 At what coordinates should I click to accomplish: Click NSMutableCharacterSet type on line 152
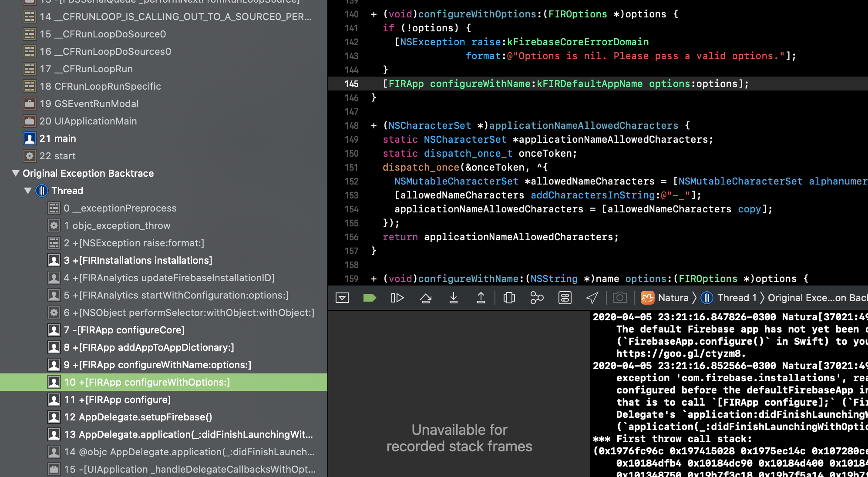click(x=456, y=181)
